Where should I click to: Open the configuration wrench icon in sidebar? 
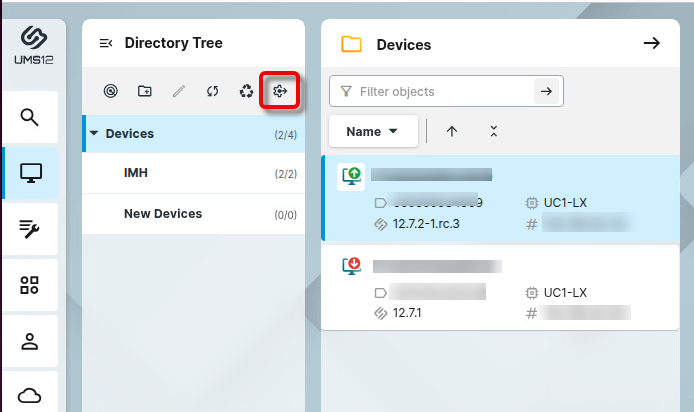click(x=30, y=230)
